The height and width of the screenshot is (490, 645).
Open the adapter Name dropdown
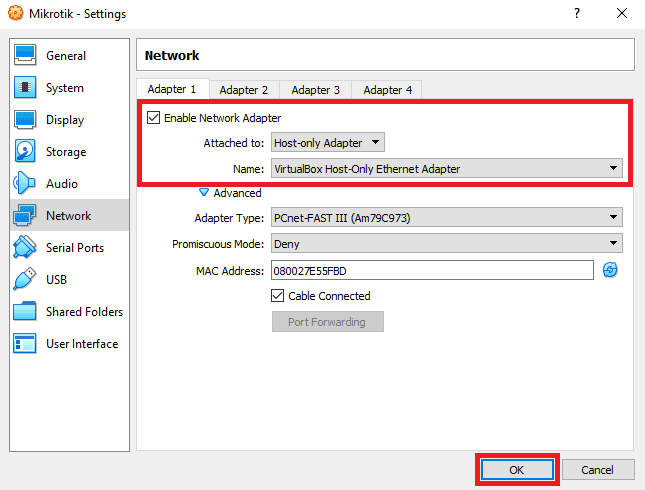(x=447, y=168)
